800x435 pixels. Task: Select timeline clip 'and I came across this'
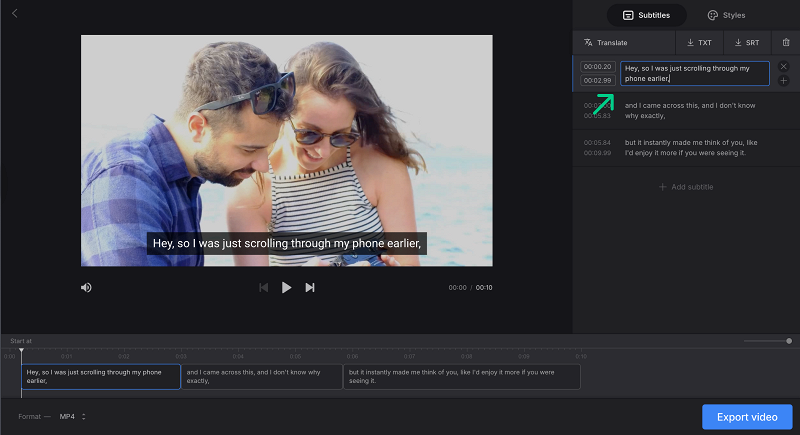coord(262,377)
